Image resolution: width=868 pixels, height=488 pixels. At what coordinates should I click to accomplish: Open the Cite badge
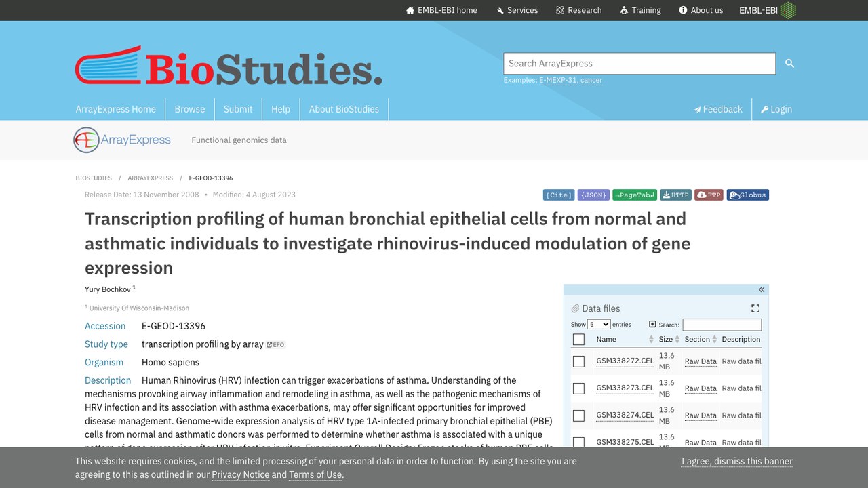559,195
